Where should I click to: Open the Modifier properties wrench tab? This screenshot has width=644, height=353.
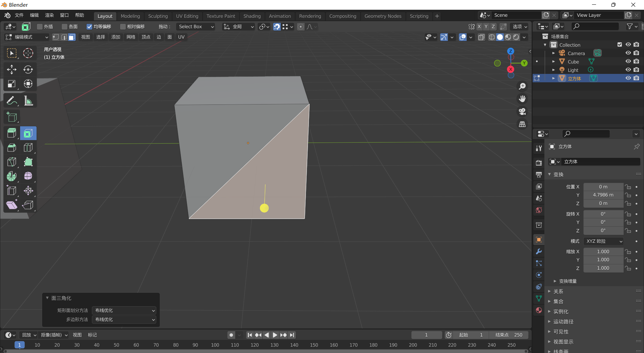[539, 252]
